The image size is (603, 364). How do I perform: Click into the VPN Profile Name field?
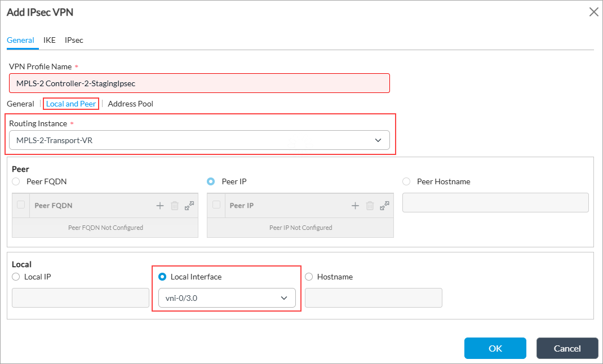pos(199,83)
